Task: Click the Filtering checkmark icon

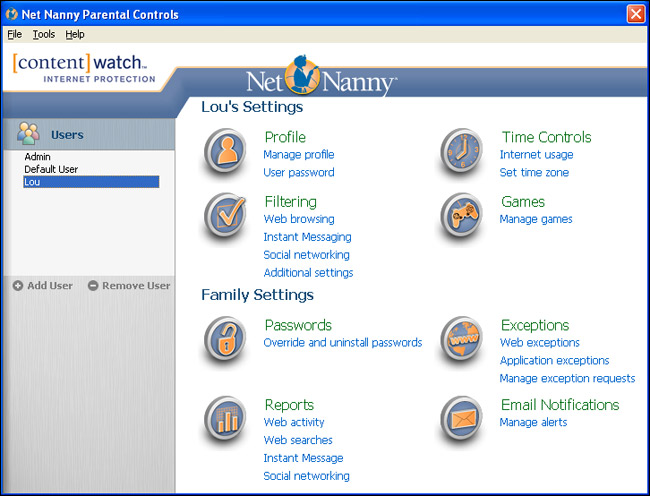Action: (226, 215)
